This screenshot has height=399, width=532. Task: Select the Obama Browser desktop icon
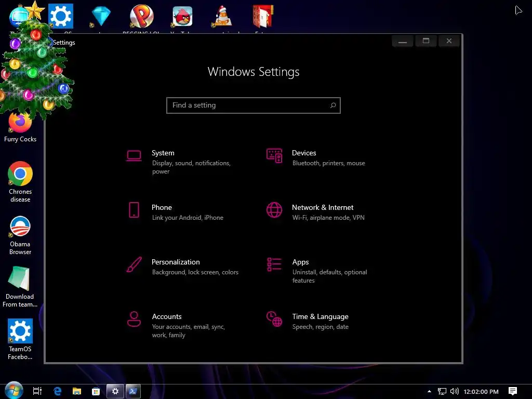coord(20,235)
